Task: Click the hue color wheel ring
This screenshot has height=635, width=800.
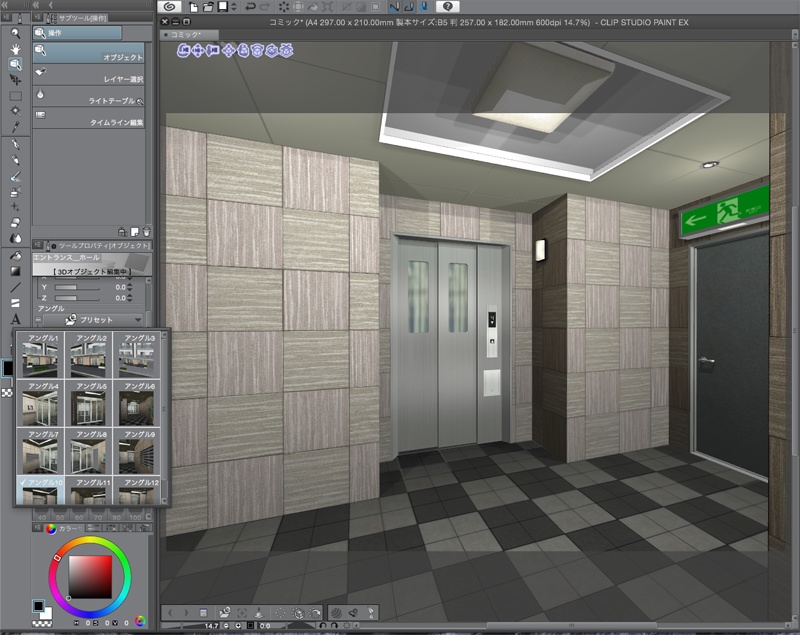Action: pyautogui.click(x=90, y=540)
